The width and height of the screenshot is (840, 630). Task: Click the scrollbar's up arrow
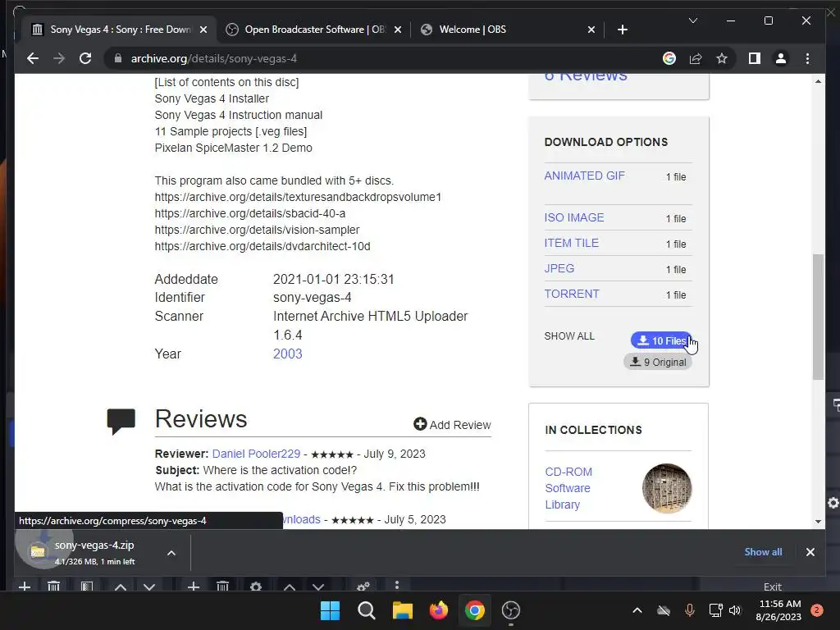pos(818,81)
